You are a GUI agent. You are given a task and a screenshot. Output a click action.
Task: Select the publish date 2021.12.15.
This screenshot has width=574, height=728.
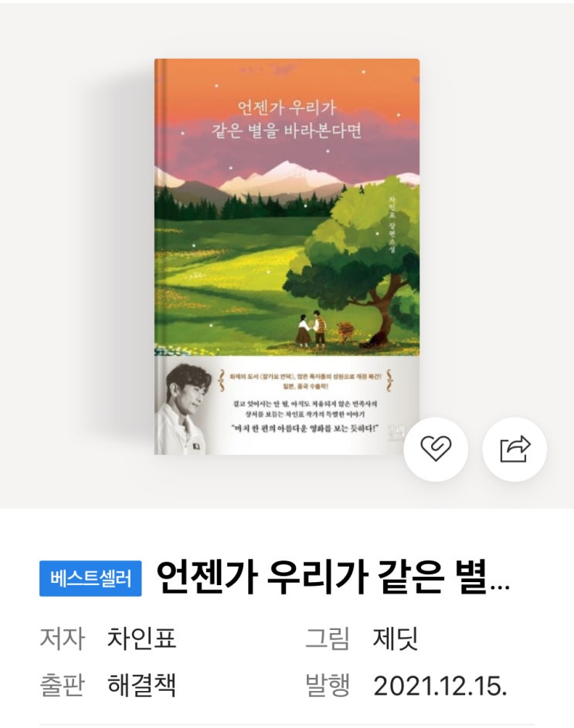[x=440, y=686]
